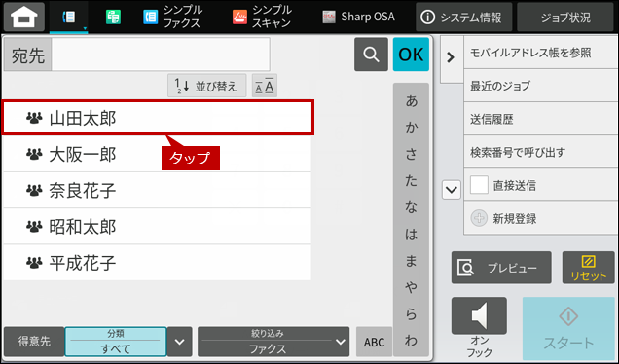
Task: Click 新規登録 plus item
Action: click(540, 218)
